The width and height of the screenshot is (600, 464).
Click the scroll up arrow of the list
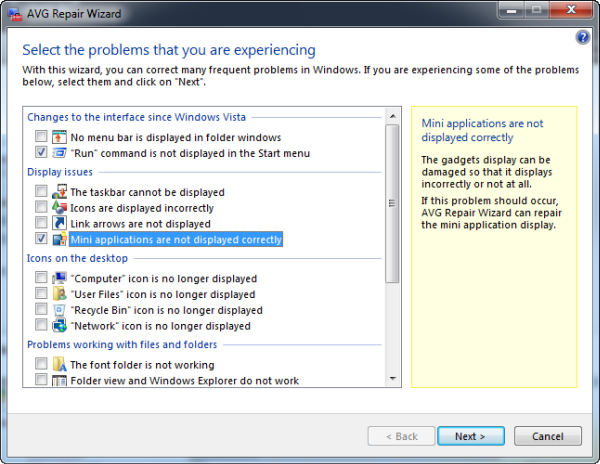coord(392,116)
